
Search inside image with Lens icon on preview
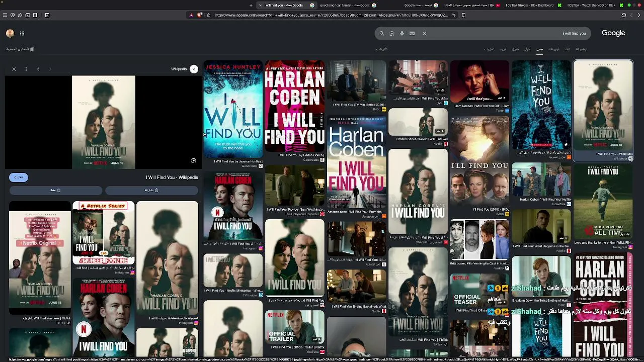(x=194, y=161)
